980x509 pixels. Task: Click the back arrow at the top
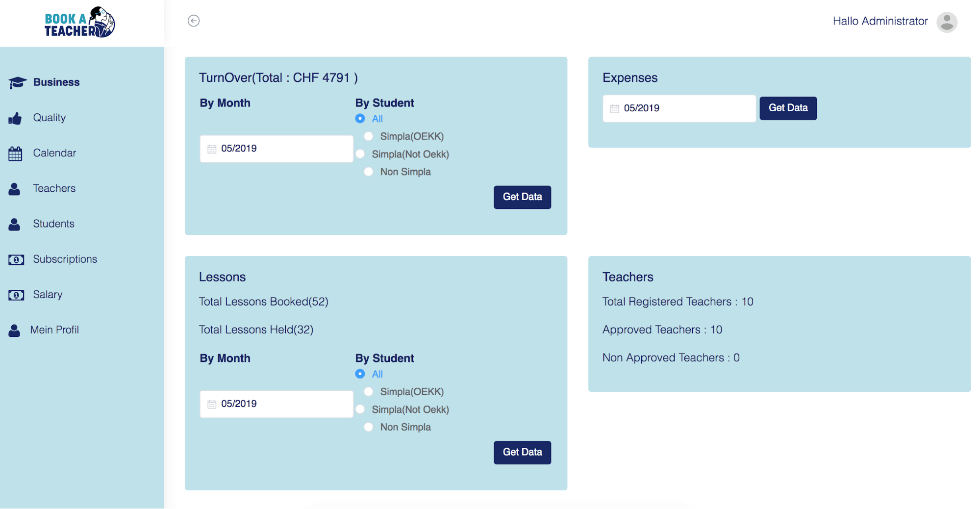click(194, 21)
